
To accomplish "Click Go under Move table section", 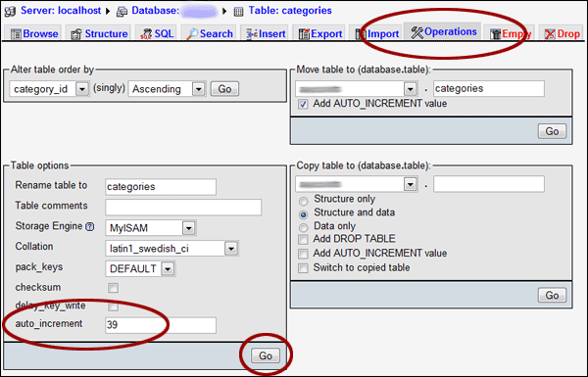I will pyautogui.click(x=552, y=131).
